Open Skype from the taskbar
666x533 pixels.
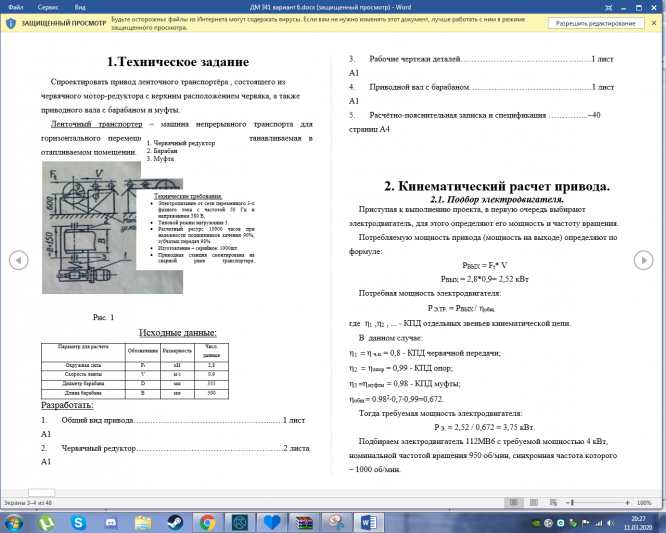(x=79, y=522)
